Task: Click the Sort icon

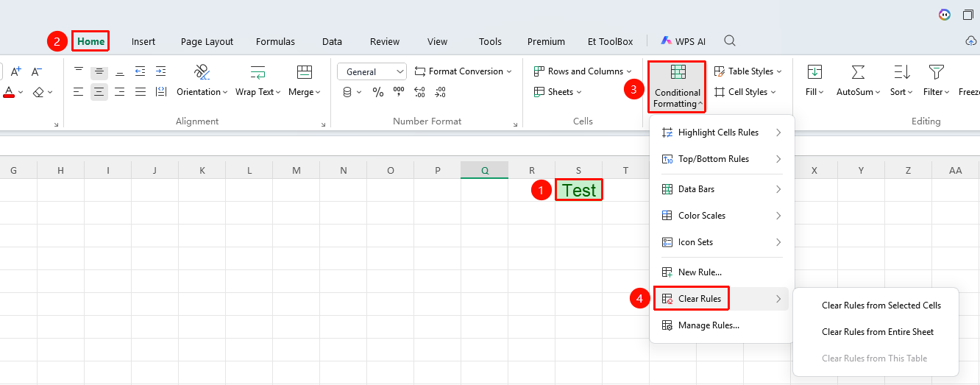Action: coord(901,71)
